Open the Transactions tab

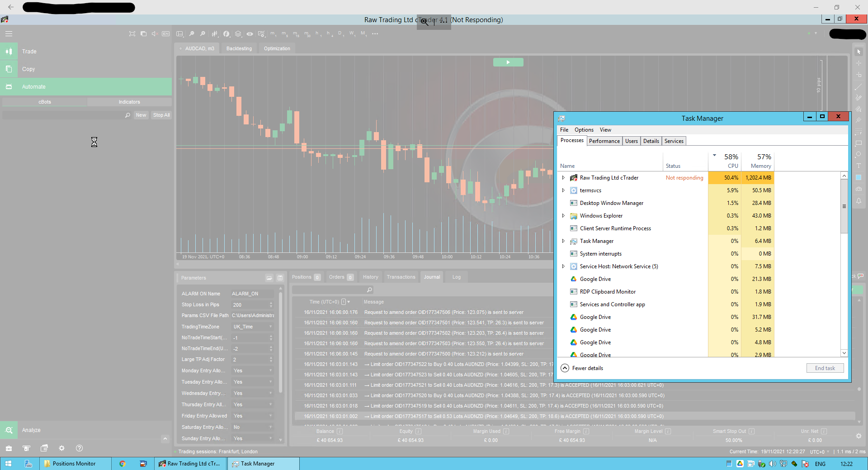(401, 277)
